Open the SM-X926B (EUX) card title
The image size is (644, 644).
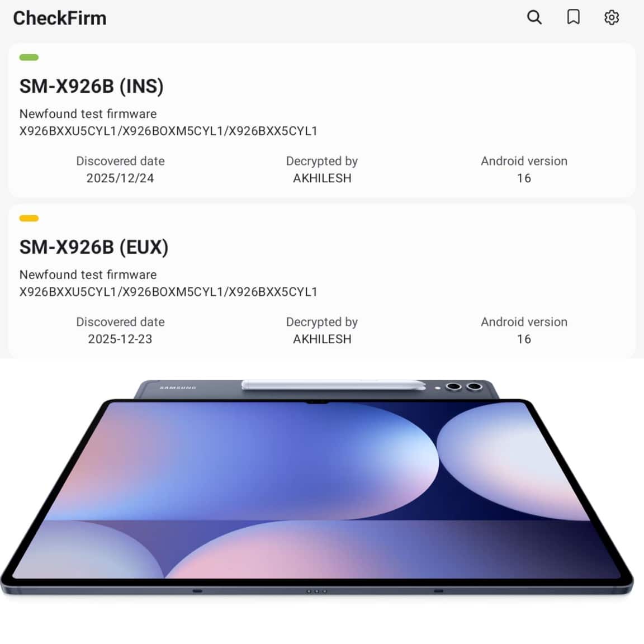click(94, 247)
